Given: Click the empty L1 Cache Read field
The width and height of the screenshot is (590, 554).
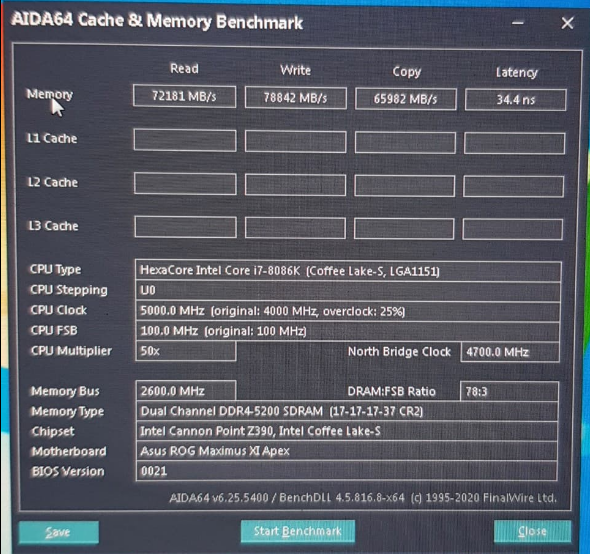Looking at the screenshot, I should (x=185, y=140).
